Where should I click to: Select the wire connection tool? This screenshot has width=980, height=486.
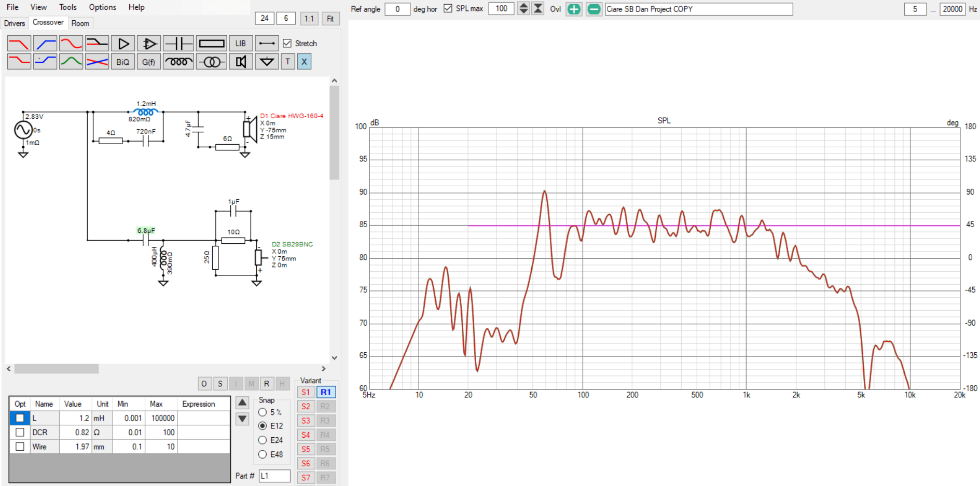click(x=267, y=44)
